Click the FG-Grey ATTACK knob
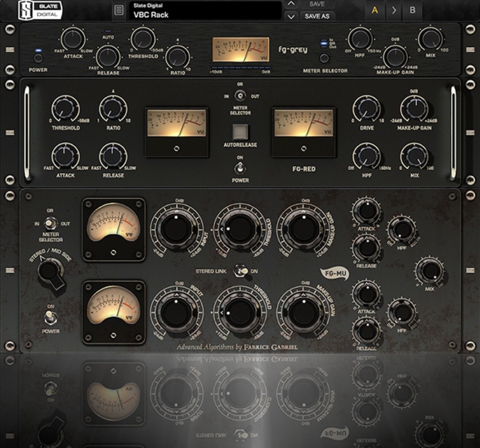 73,39
